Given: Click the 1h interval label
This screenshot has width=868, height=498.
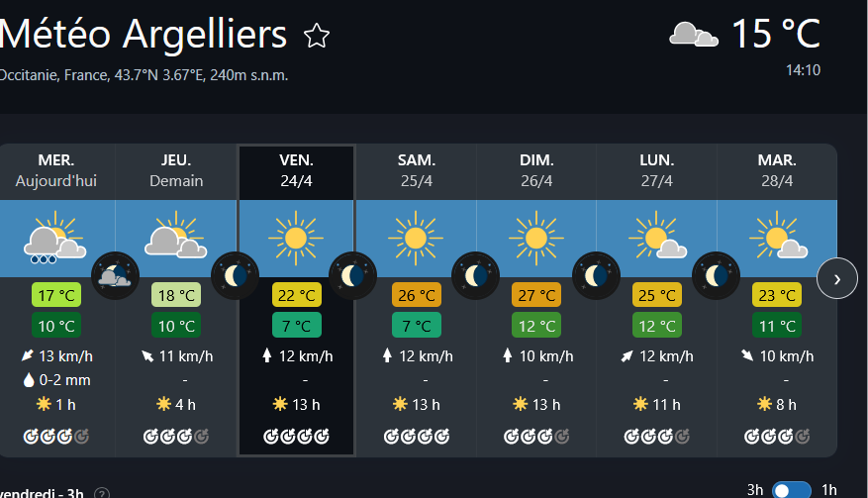Looking at the screenshot, I should pos(829,489).
